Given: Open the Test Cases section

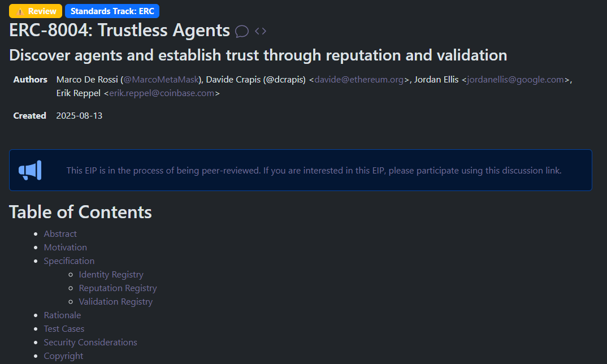Looking at the screenshot, I should tap(64, 328).
